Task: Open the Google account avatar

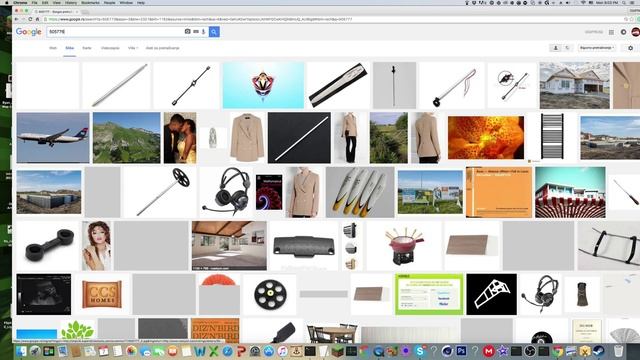Action: (x=635, y=32)
